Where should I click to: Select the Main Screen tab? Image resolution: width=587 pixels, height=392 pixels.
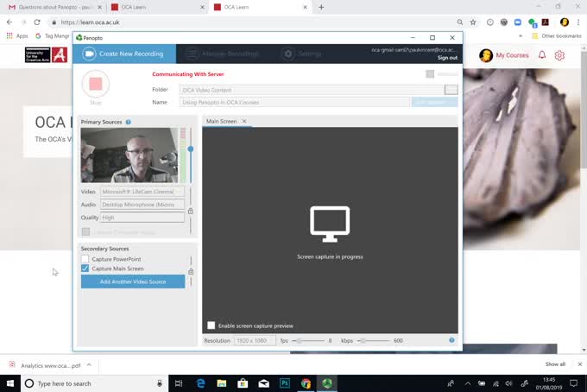(x=221, y=122)
